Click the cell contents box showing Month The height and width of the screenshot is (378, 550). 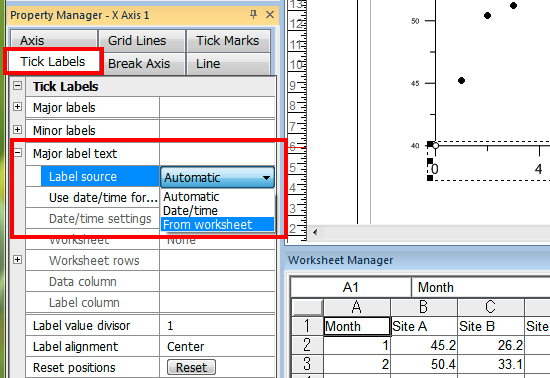pyautogui.click(x=481, y=287)
